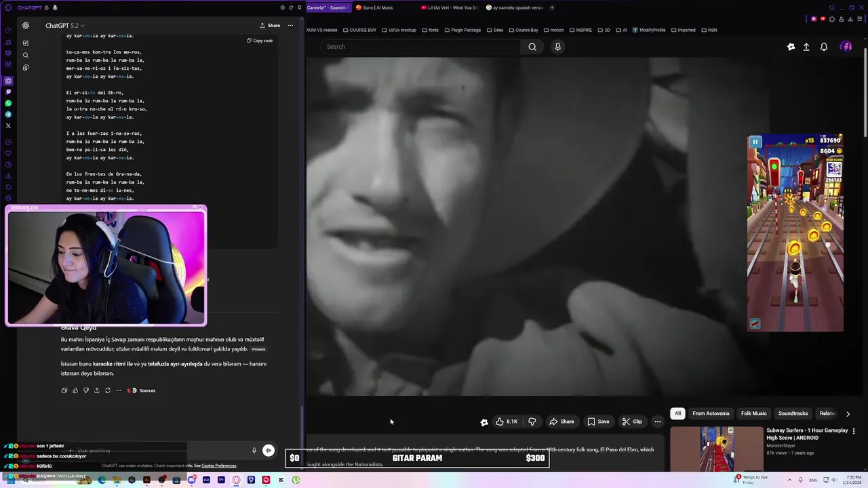Open the ChatGPT library icon in sidebar
This screenshot has width=868, height=488.
(x=26, y=68)
